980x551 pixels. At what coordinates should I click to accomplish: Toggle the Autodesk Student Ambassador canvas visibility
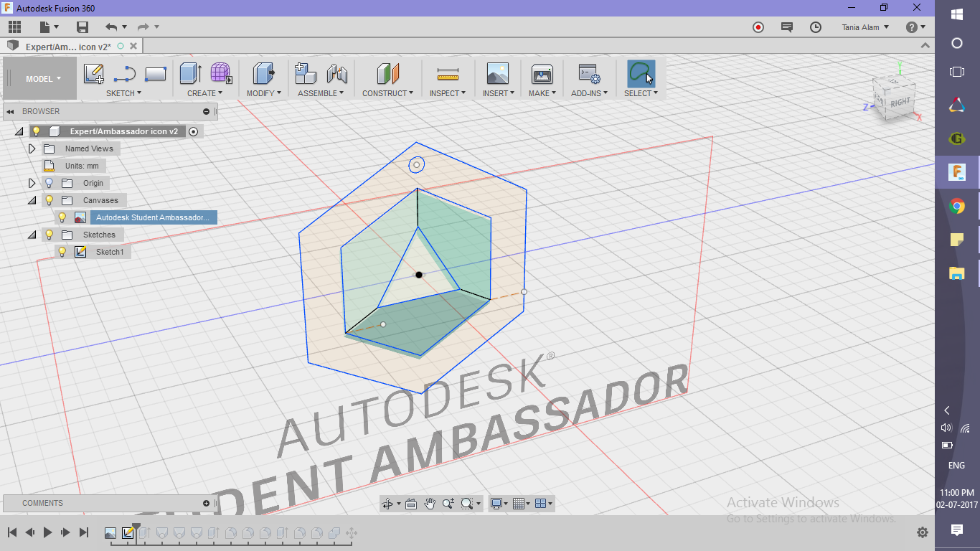pos(62,217)
